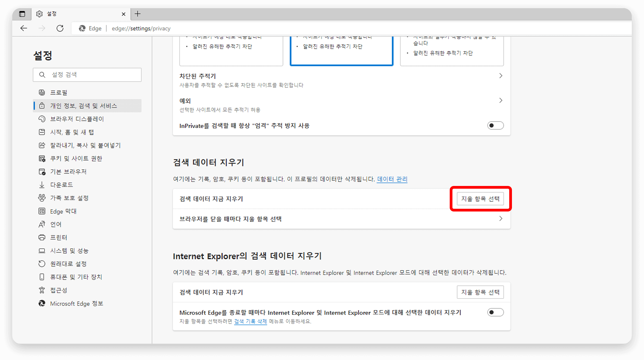Image resolution: width=644 pixels, height=360 pixels.
Task: Click the 휴대폰 및 기타 장치 phone icon
Action: point(42,277)
